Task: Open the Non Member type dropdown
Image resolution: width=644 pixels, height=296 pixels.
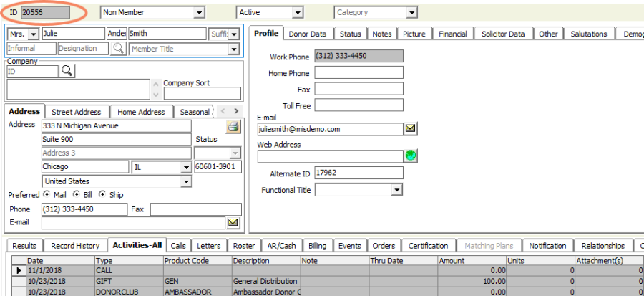Action: click(198, 12)
